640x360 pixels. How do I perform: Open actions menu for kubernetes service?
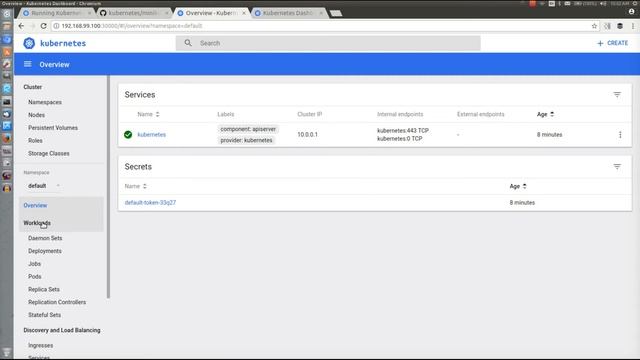[x=620, y=135]
